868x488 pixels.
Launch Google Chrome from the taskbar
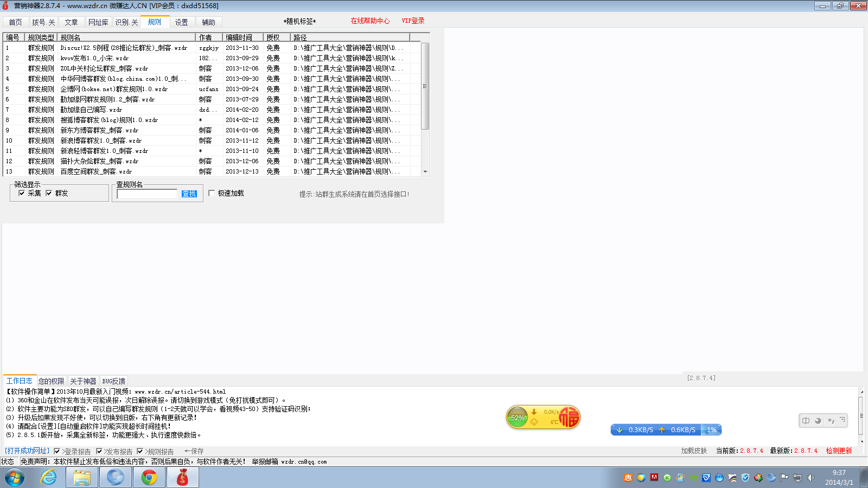[x=149, y=478]
